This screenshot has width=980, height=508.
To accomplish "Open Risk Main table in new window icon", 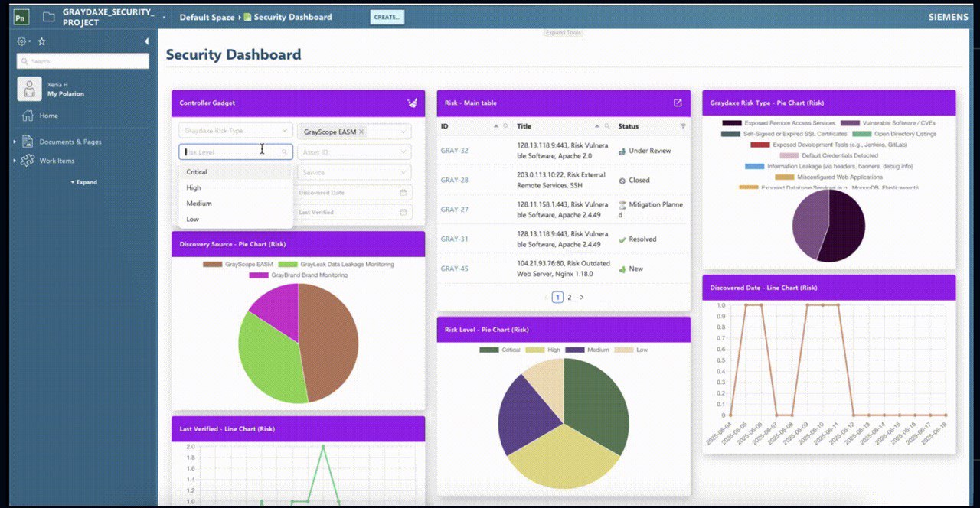I will pyautogui.click(x=678, y=103).
